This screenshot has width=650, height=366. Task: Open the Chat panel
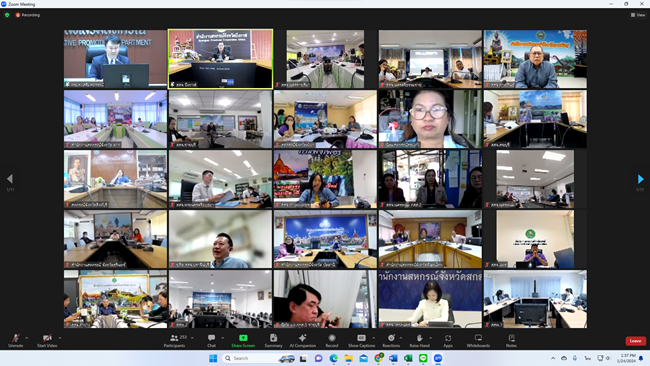(x=211, y=340)
